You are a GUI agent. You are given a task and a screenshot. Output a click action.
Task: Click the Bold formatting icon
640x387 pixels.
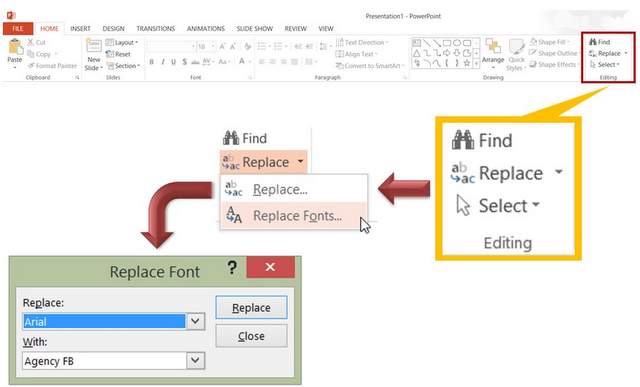click(151, 62)
